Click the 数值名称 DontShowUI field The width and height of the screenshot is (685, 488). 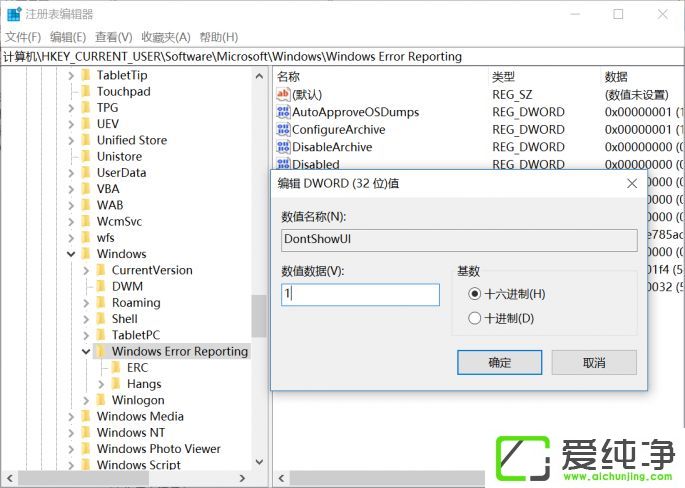click(x=459, y=240)
